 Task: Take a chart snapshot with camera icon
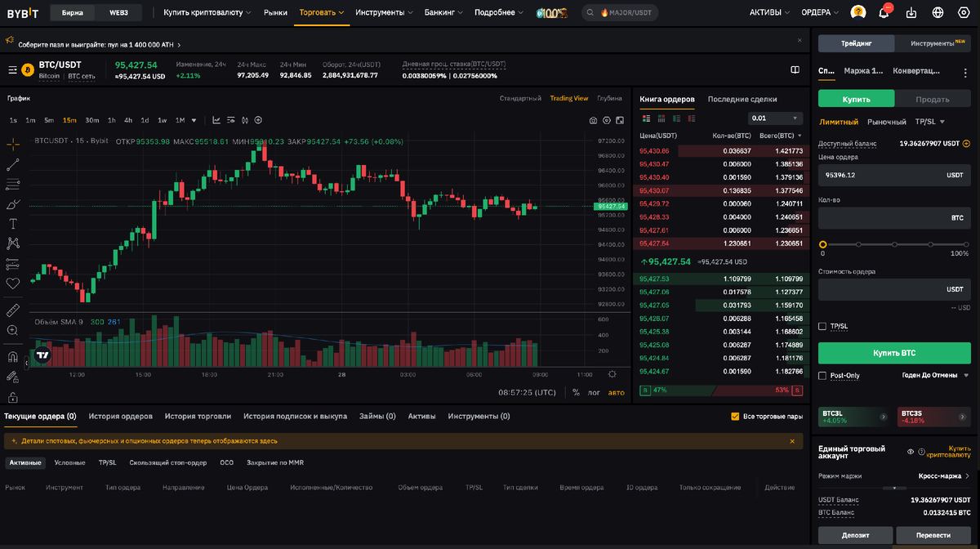pos(594,120)
